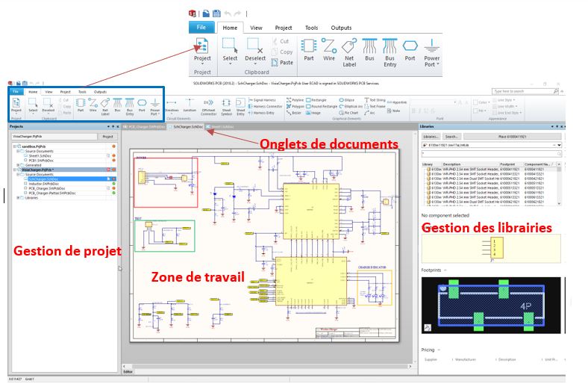This screenshot has width=588, height=387.
Task: Switch to View tab in the enlarged ribbon callout
Action: click(x=256, y=28)
